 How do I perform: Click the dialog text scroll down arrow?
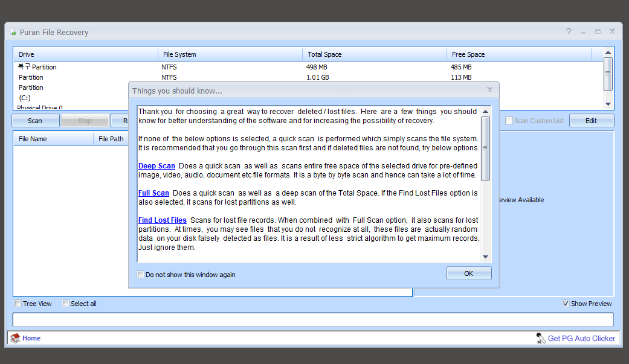[x=485, y=257]
